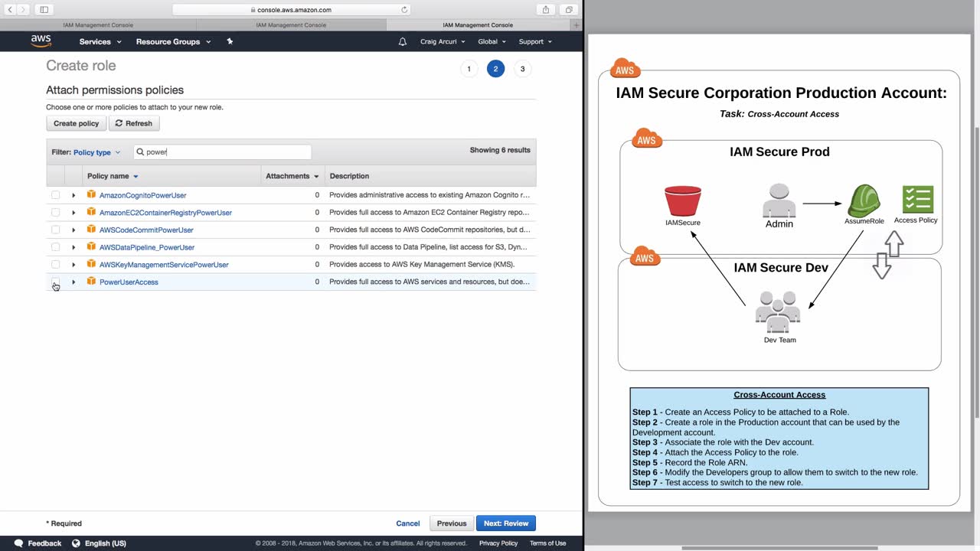The width and height of the screenshot is (980, 551).
Task: Refresh the policy list
Action: [134, 123]
